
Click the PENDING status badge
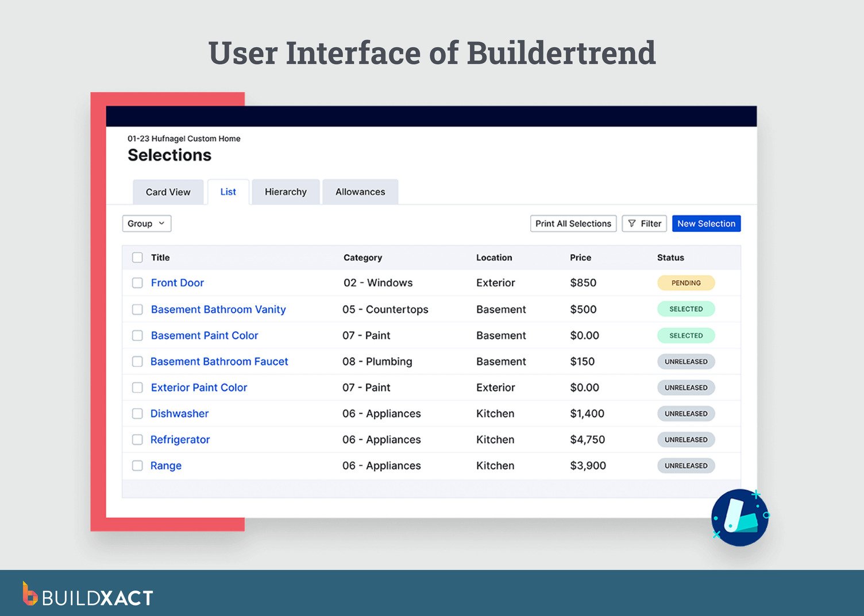686,282
